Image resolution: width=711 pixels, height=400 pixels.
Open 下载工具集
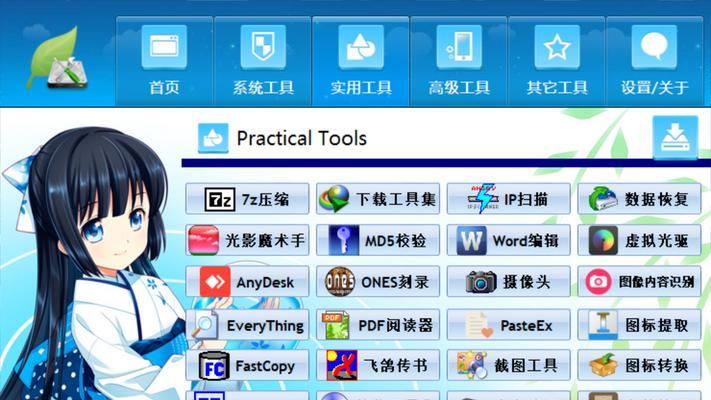coord(378,199)
